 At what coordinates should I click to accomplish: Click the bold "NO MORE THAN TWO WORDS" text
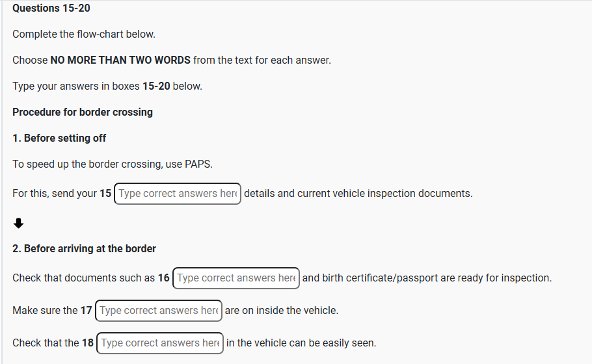pyautogui.click(x=120, y=60)
